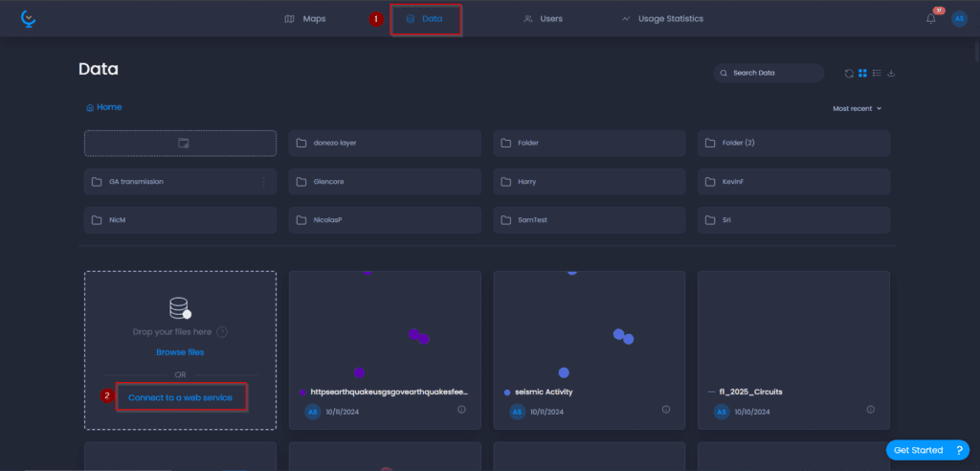Viewport: 980px width, 471px height.
Task: Click the Browse files link
Action: [180, 352]
